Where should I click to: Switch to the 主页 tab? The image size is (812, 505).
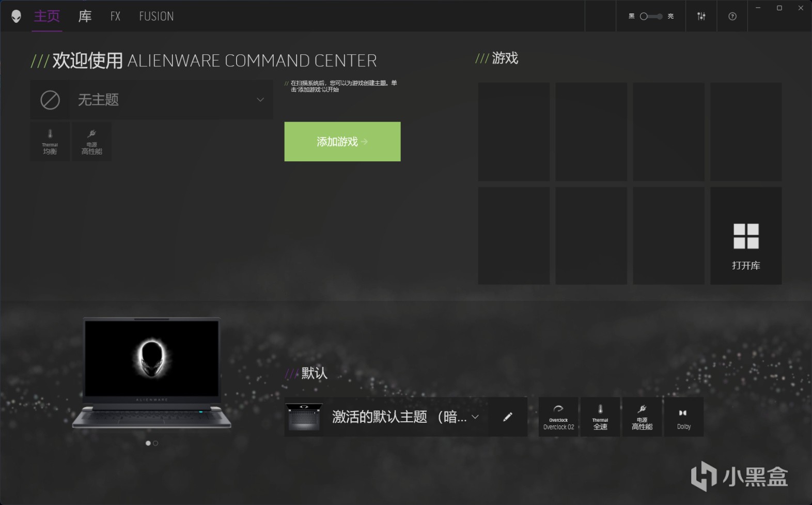click(x=47, y=17)
